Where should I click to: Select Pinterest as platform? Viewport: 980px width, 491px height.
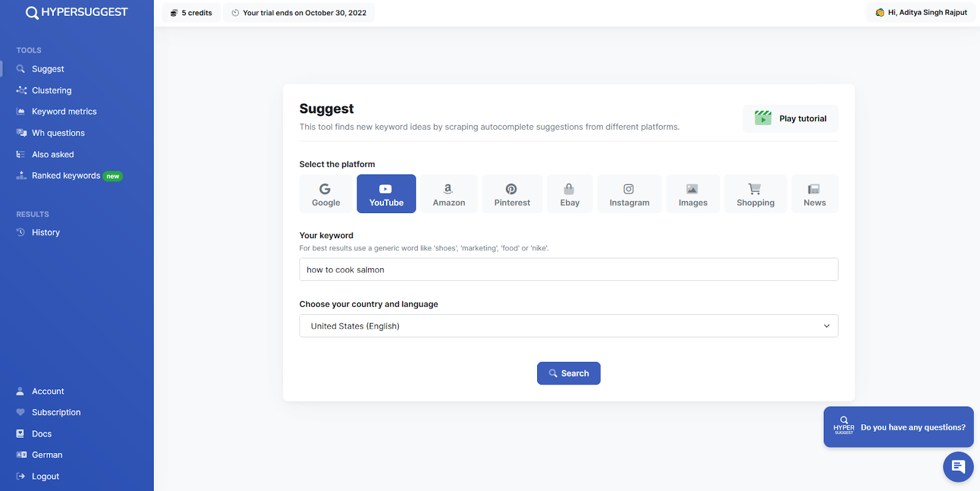tap(512, 194)
